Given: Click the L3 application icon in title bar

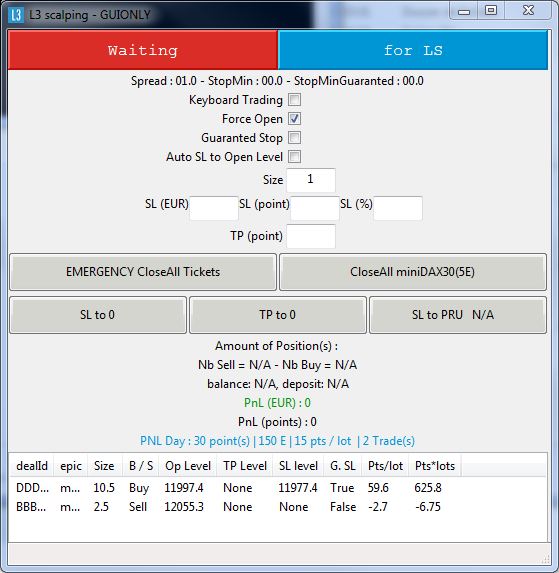Looking at the screenshot, I should (x=16, y=15).
